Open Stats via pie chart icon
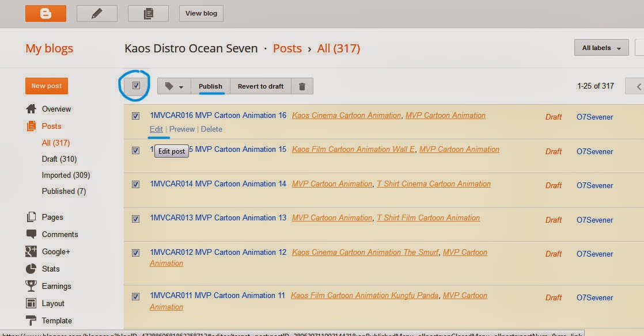The height and width of the screenshot is (336, 644). click(x=31, y=269)
